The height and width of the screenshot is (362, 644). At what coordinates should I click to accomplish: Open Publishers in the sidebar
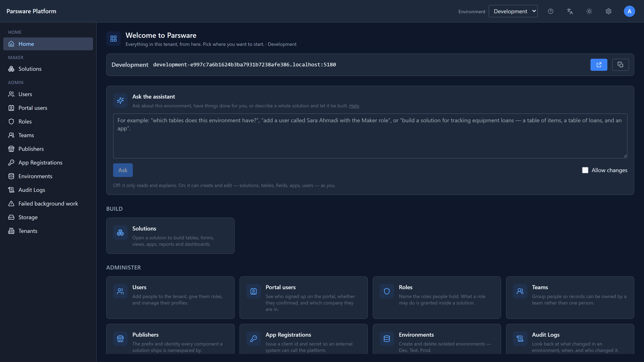(x=48, y=149)
